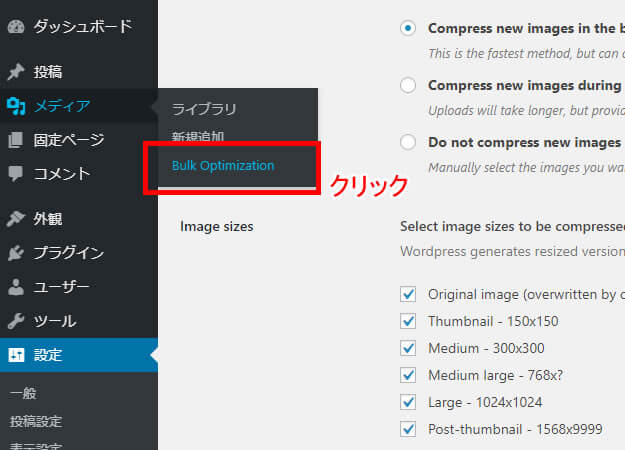Open the メディア menu item
The height and width of the screenshot is (450, 625).
pyautogui.click(x=62, y=106)
